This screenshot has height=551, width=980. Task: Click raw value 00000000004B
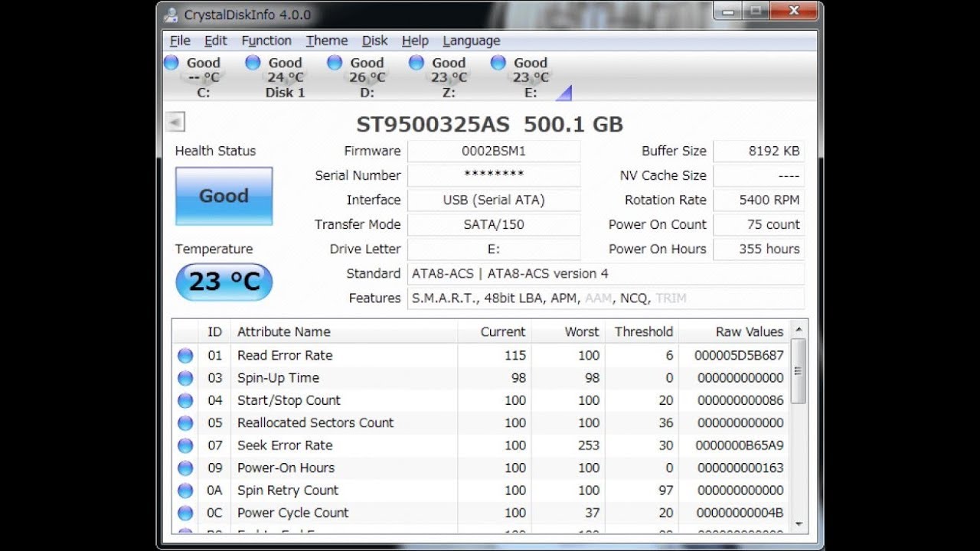click(740, 513)
